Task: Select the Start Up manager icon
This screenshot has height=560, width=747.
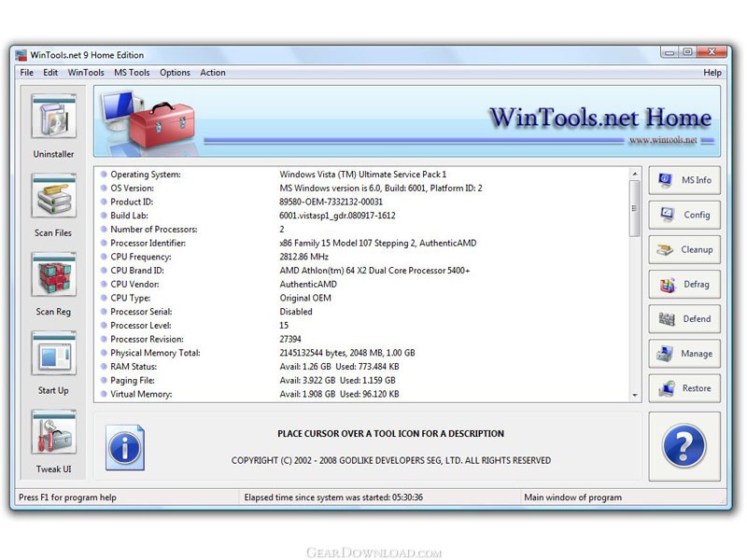Action: click(x=54, y=354)
